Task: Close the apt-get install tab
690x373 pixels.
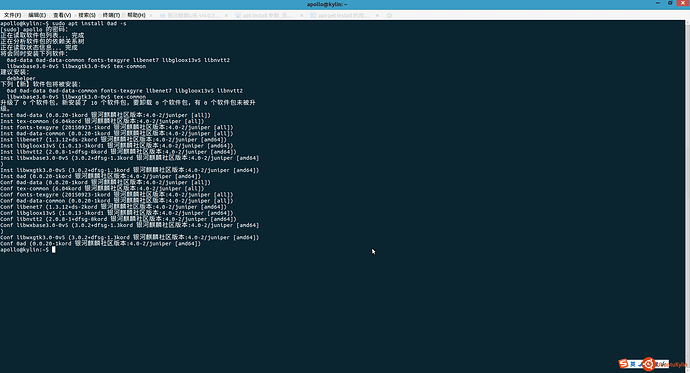Action: coord(378,15)
